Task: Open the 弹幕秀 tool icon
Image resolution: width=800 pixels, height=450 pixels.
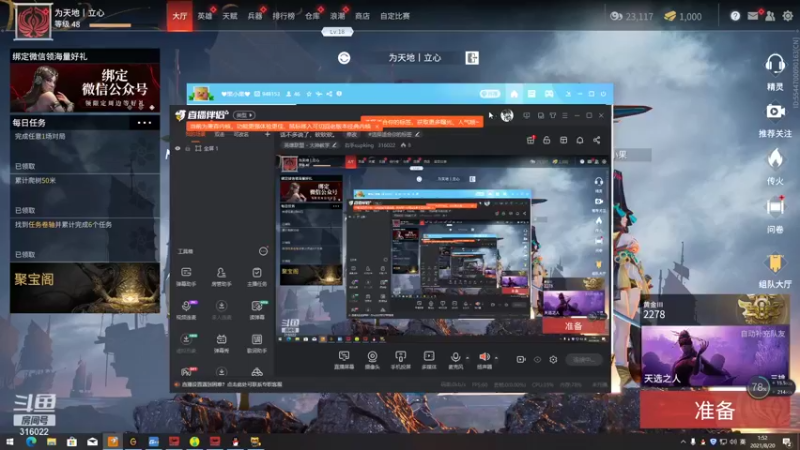Action: click(221, 343)
